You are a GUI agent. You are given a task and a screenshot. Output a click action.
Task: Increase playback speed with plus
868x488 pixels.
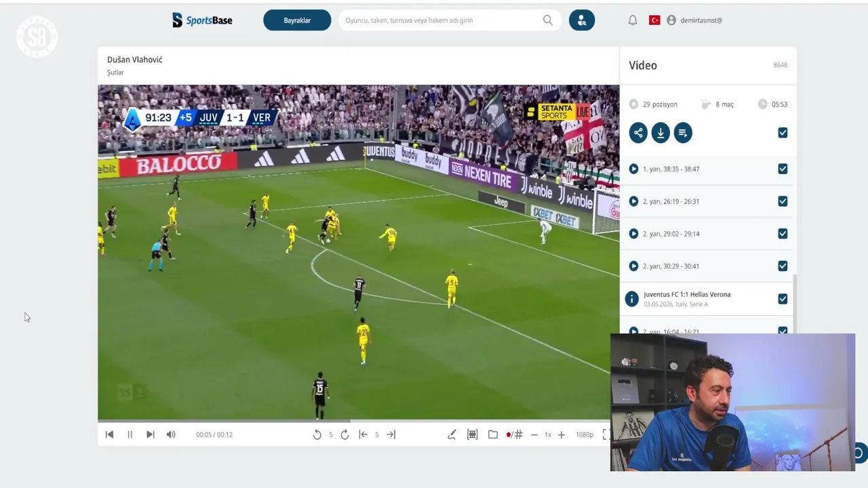pos(561,434)
